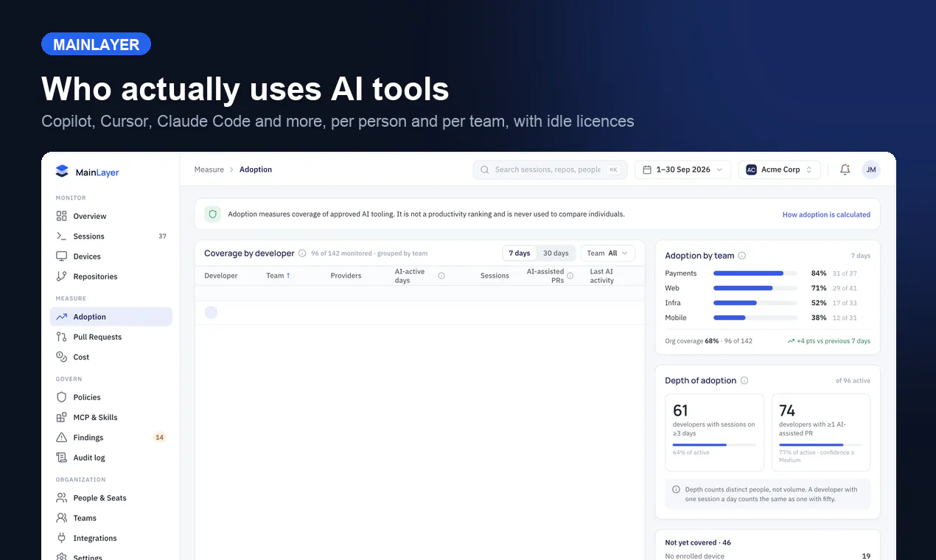Screen dimensions: 936x560
Task: Click the People & Seats users icon
Action: 62,498
